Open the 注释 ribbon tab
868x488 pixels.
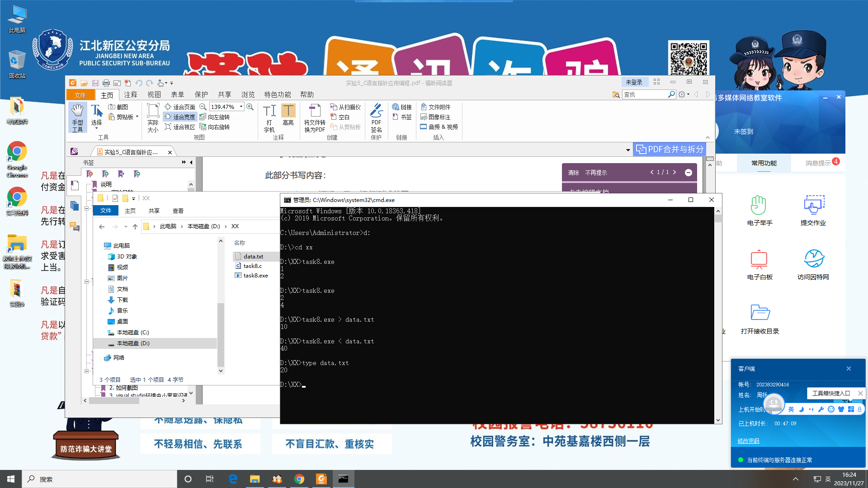[x=131, y=95]
